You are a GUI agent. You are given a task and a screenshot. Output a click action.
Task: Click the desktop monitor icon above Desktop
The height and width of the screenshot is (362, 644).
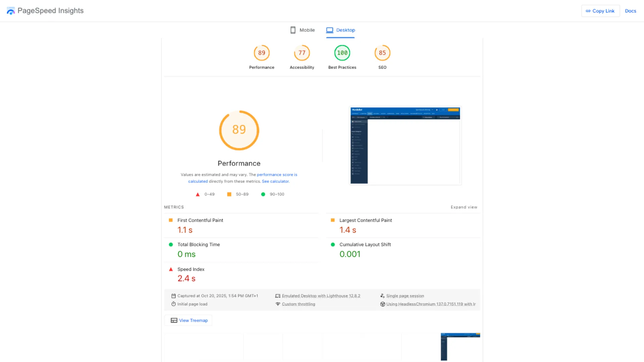click(330, 30)
